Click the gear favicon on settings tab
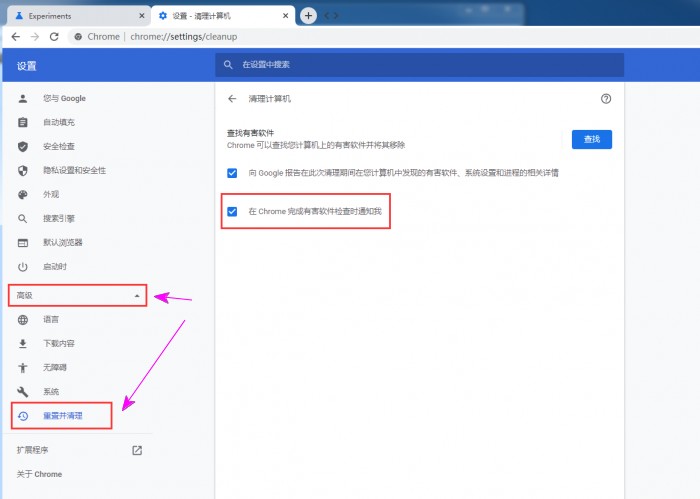Image resolution: width=700 pixels, height=499 pixels. point(163,16)
